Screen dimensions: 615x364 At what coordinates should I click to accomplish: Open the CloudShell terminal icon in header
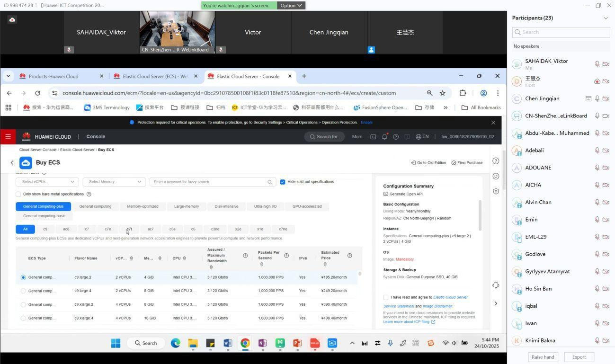pos(373,137)
